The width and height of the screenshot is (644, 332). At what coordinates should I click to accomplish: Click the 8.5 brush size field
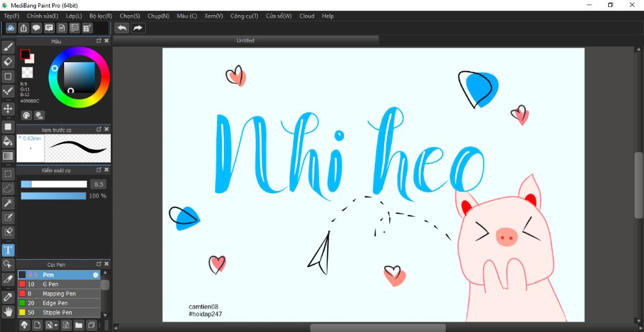tap(99, 184)
